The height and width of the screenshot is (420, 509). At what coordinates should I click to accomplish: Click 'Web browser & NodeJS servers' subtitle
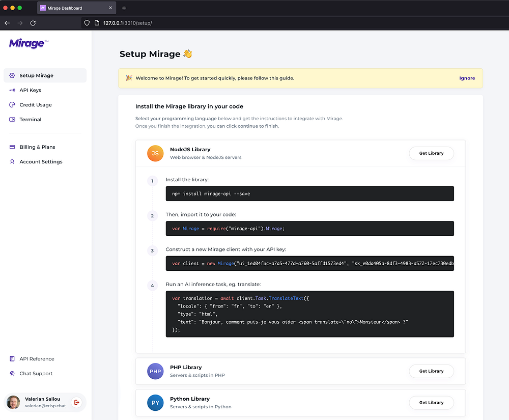coord(206,157)
